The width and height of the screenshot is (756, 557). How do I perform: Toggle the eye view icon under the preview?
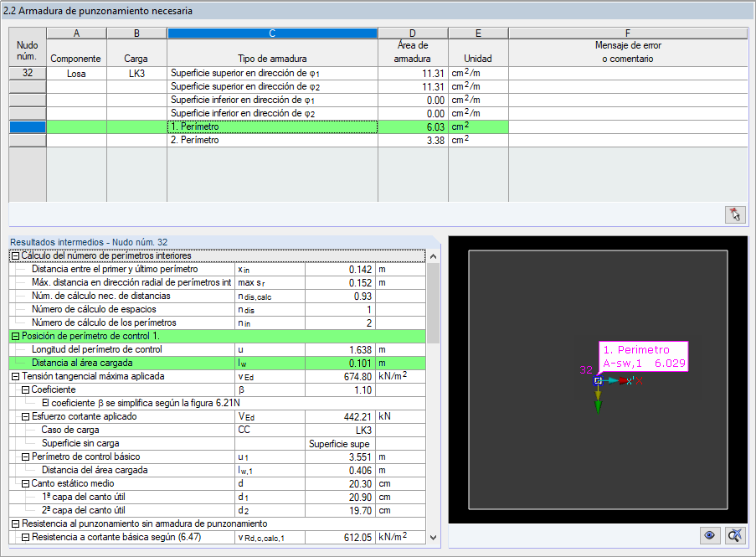[709, 535]
